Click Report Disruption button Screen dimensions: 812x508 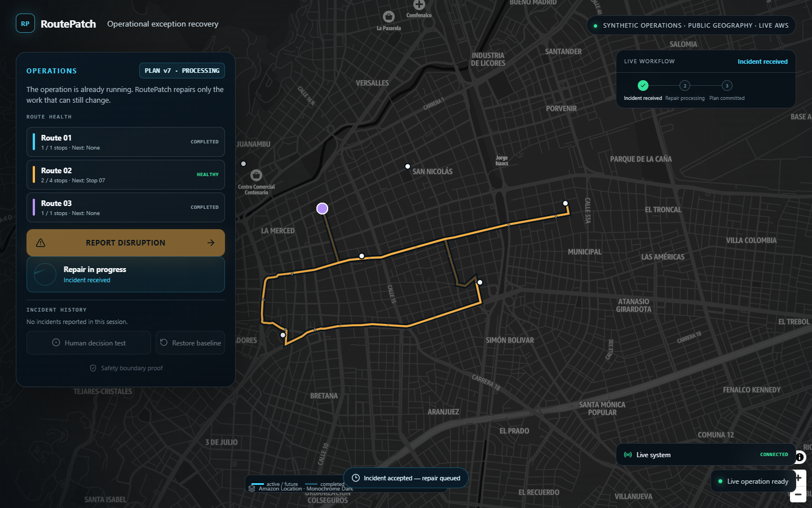pyautogui.click(x=126, y=243)
